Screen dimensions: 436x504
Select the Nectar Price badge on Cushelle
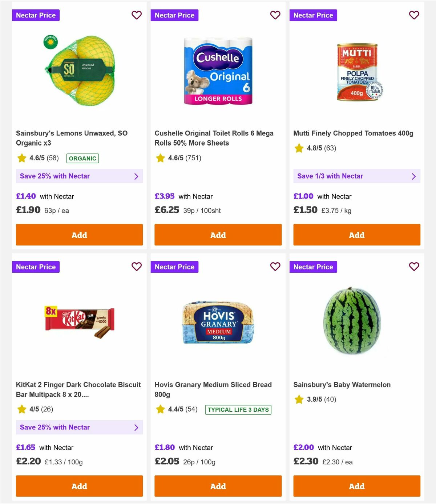coord(174,15)
